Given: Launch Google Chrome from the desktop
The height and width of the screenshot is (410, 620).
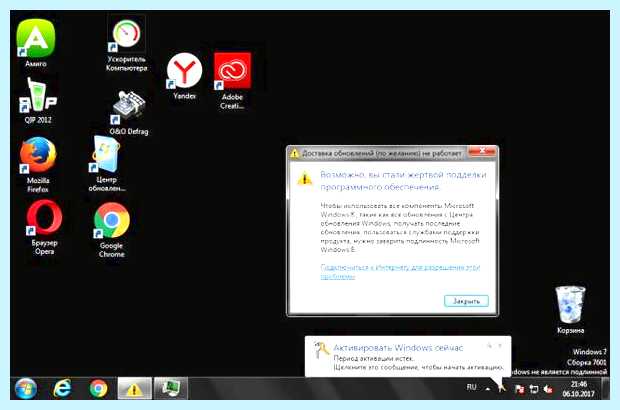Looking at the screenshot, I should click(112, 230).
